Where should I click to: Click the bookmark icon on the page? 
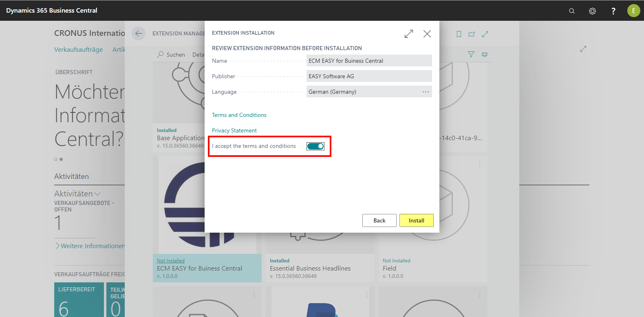pyautogui.click(x=459, y=34)
